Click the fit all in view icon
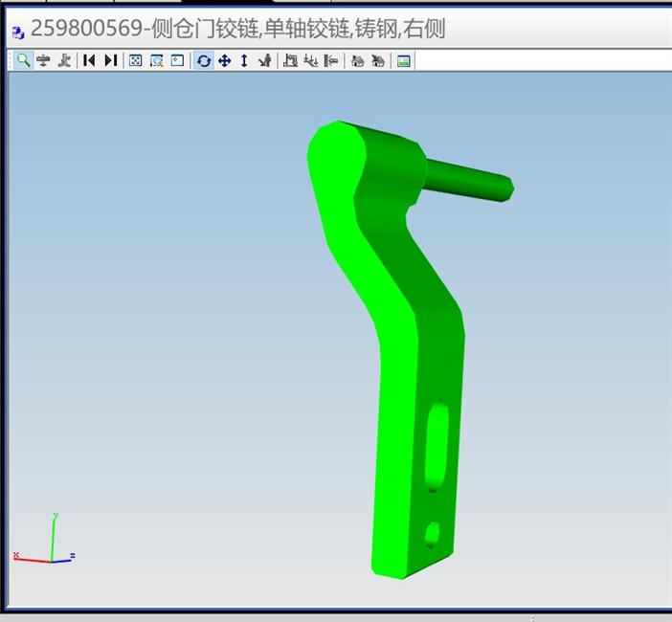672x622 pixels. click(x=135, y=60)
